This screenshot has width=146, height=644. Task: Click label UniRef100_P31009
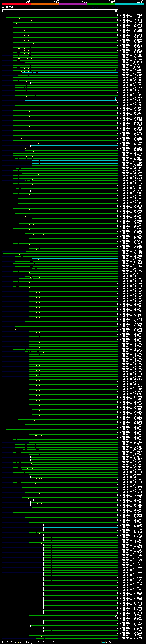coord(131,183)
